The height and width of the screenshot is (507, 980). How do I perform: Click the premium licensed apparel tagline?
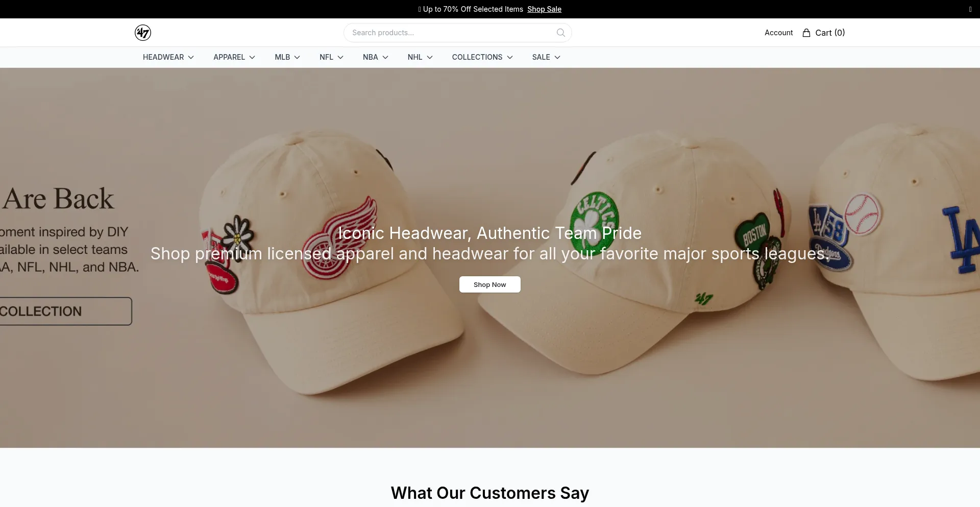(490, 253)
